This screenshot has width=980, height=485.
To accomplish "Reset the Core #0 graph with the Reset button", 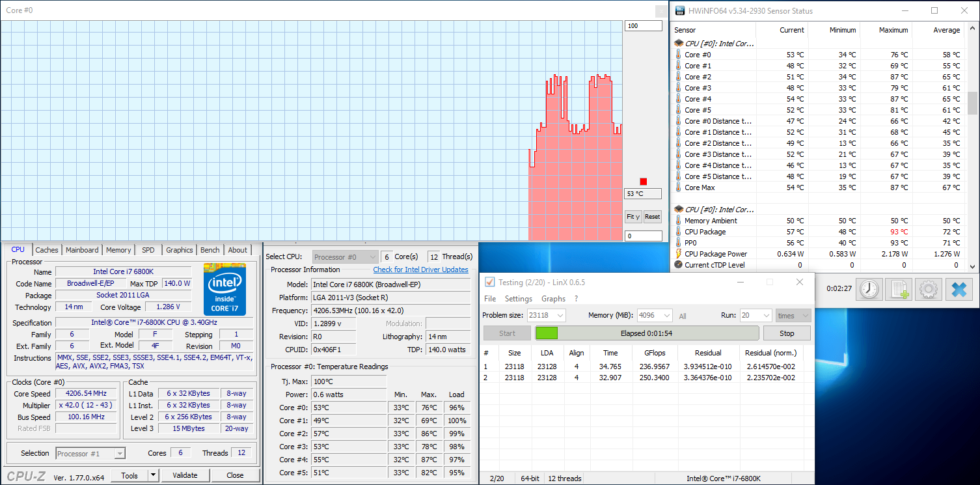I will coord(652,217).
